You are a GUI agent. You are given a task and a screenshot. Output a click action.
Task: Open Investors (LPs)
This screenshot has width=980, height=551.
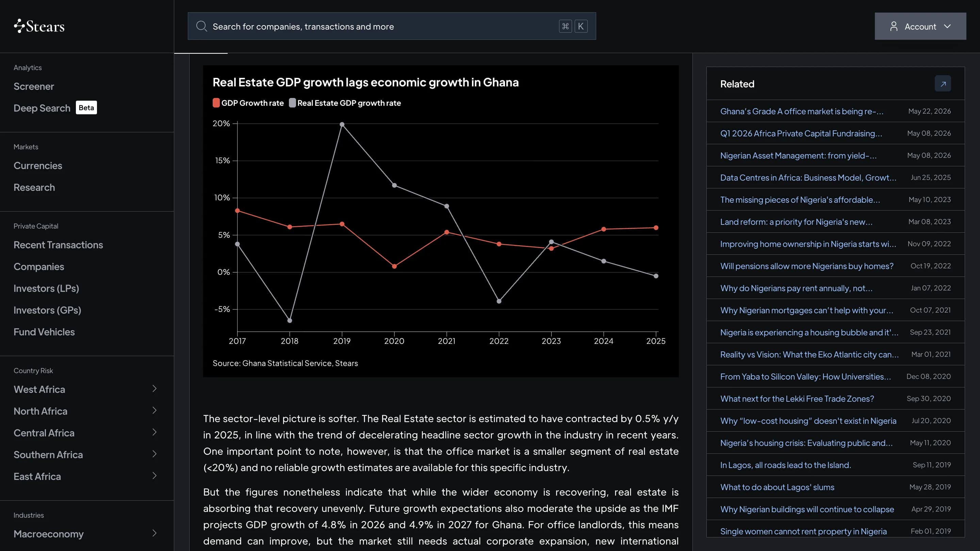coord(46,288)
